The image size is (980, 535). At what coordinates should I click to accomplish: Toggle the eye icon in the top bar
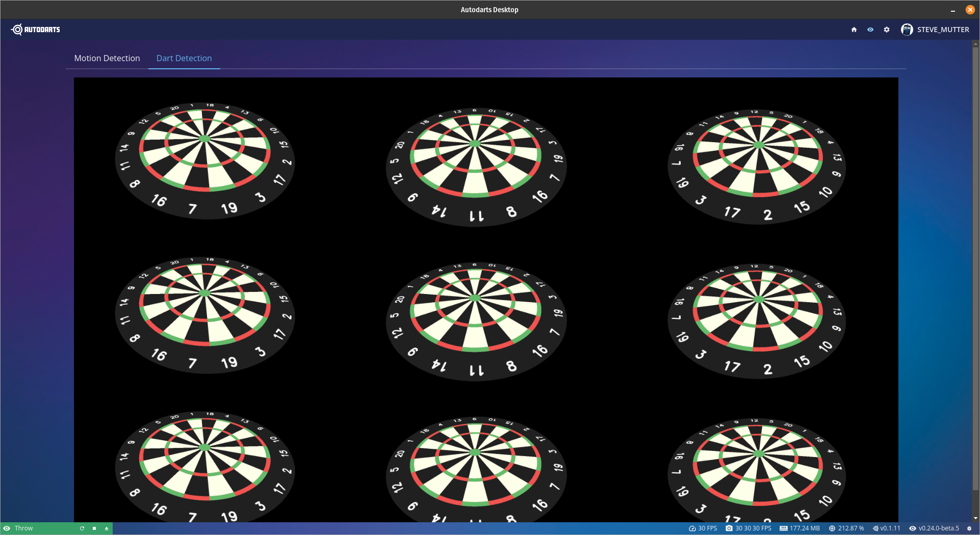870,30
